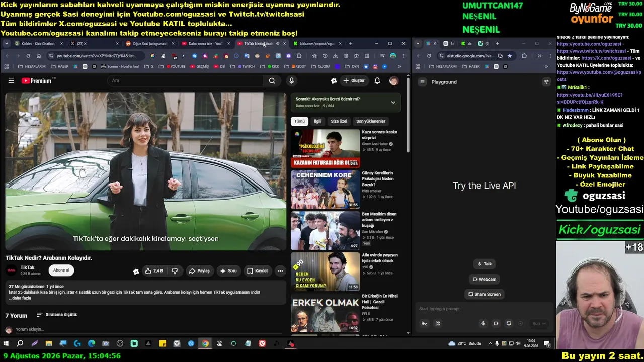Select the 'Tümü' filter chip
Image resolution: width=644 pixels, height=362 pixels.
[299, 121]
